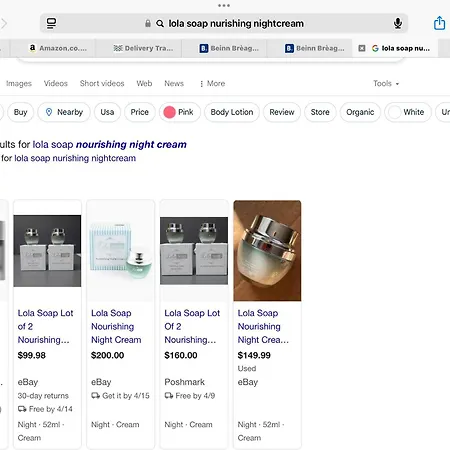The image size is (450, 450).
Task: Select the Price filter chip
Action: click(x=139, y=112)
